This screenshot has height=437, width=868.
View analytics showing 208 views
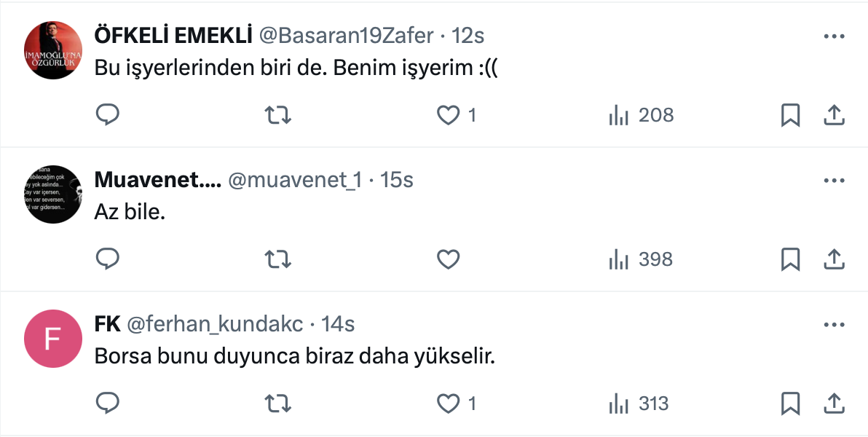point(641,115)
